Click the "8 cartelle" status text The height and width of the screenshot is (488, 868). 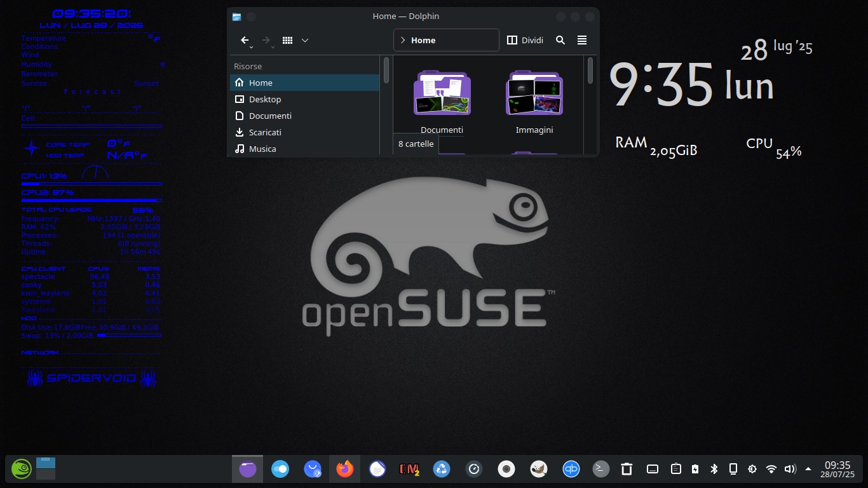click(416, 144)
